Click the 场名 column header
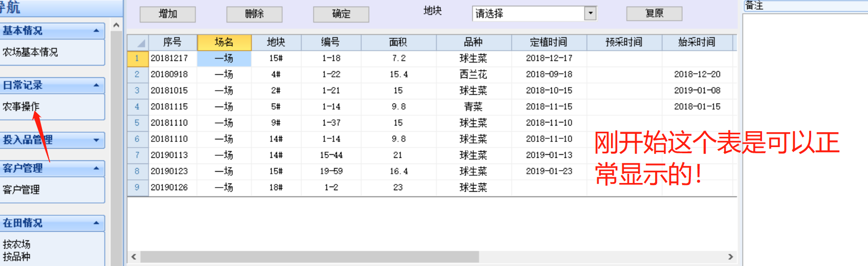The height and width of the screenshot is (266, 868). tap(224, 42)
